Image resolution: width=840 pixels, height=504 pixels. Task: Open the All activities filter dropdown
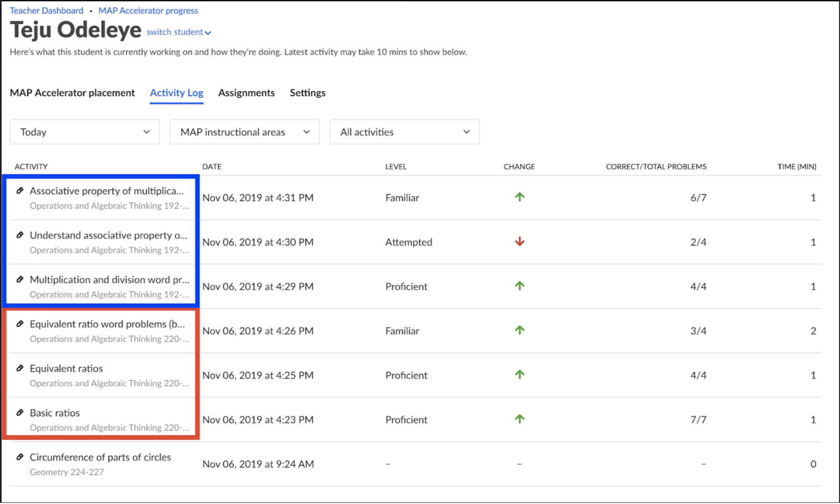click(405, 132)
